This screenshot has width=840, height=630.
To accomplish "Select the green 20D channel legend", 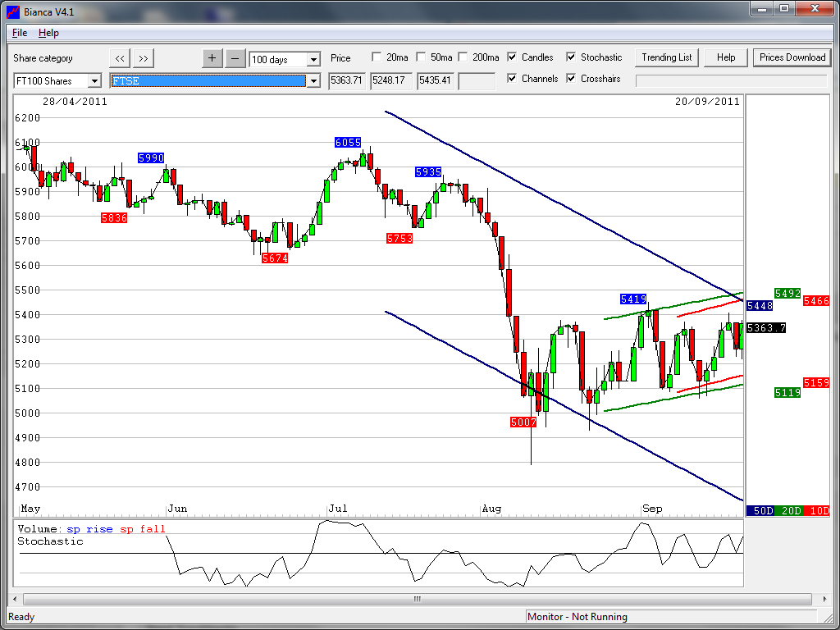I will pyautogui.click(x=790, y=510).
